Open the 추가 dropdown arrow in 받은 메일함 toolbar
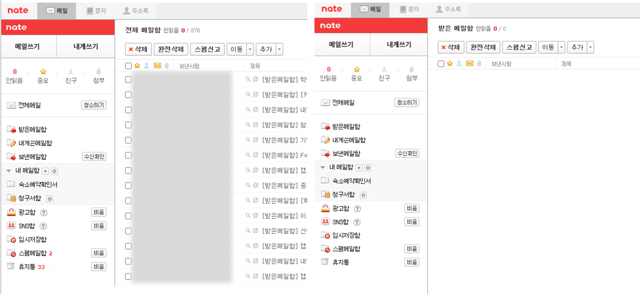Viewport: 644px width, 294px height. pyautogui.click(x=591, y=47)
